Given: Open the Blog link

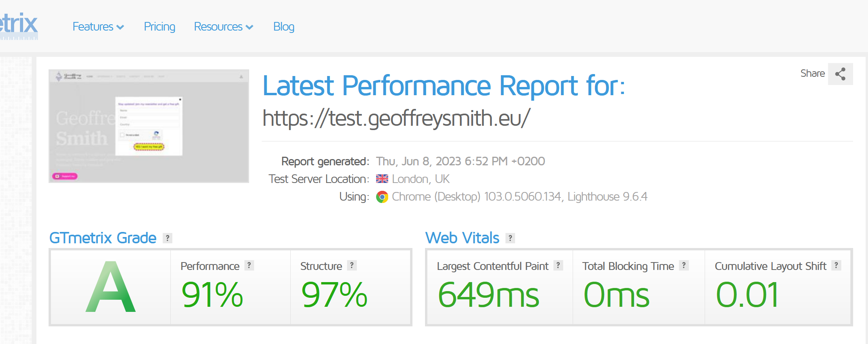Looking at the screenshot, I should click(x=284, y=27).
